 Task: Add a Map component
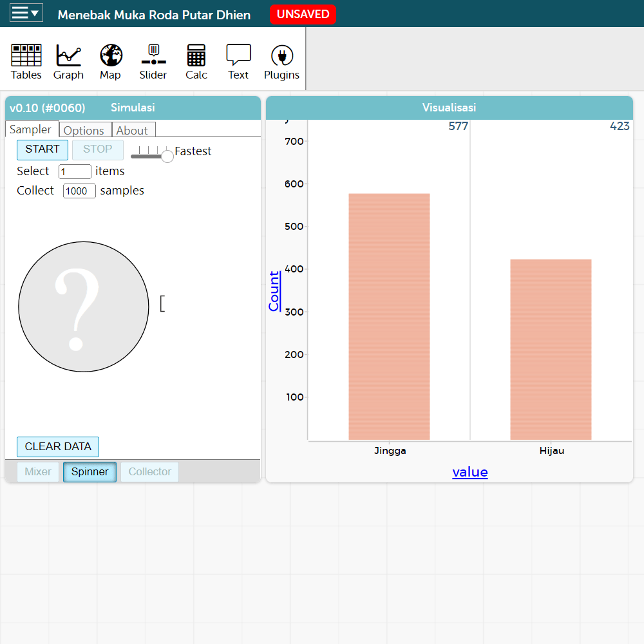click(x=110, y=62)
